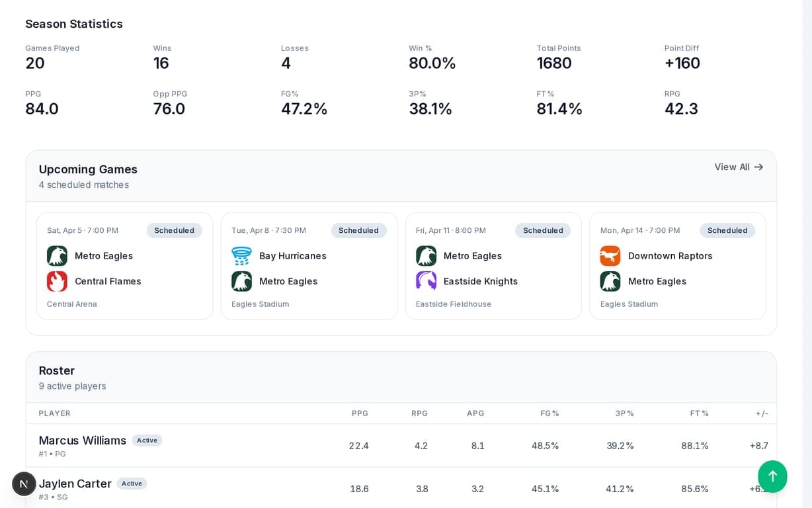This screenshot has height=508, width=812.
Task: Click the Eagles Stadium venue on the Apr 14 game
Action: [628, 304]
